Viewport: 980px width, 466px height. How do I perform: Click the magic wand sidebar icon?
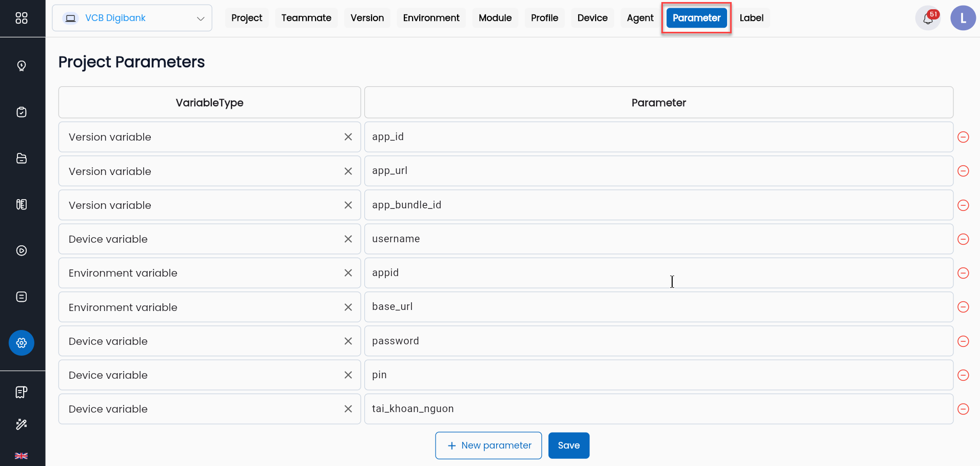point(22,424)
